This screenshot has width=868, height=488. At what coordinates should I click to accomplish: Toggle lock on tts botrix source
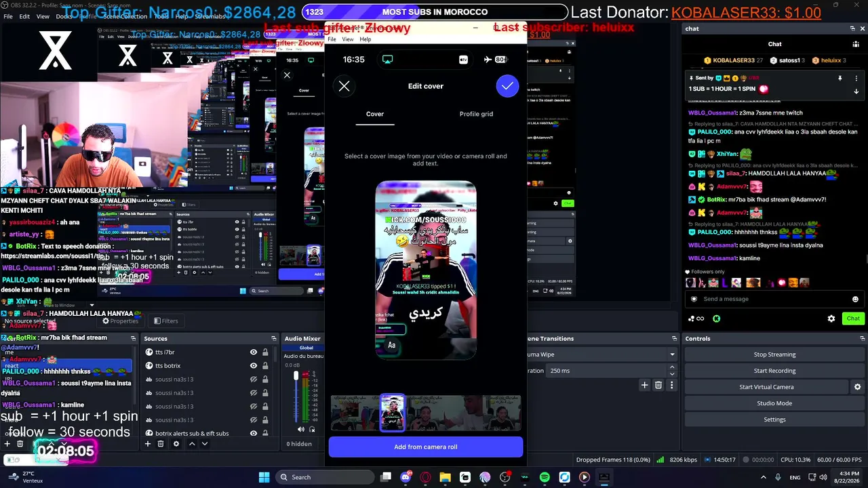pos(265,366)
